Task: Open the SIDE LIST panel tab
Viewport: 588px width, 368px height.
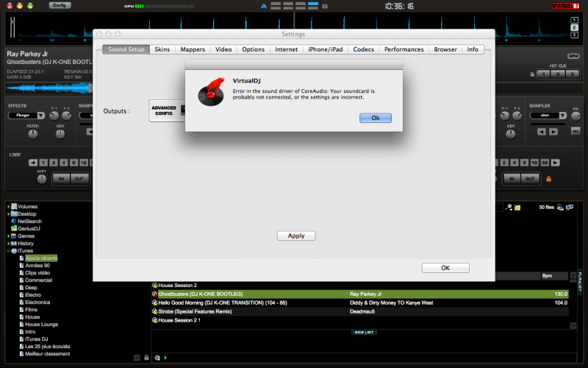Action: tap(364, 333)
